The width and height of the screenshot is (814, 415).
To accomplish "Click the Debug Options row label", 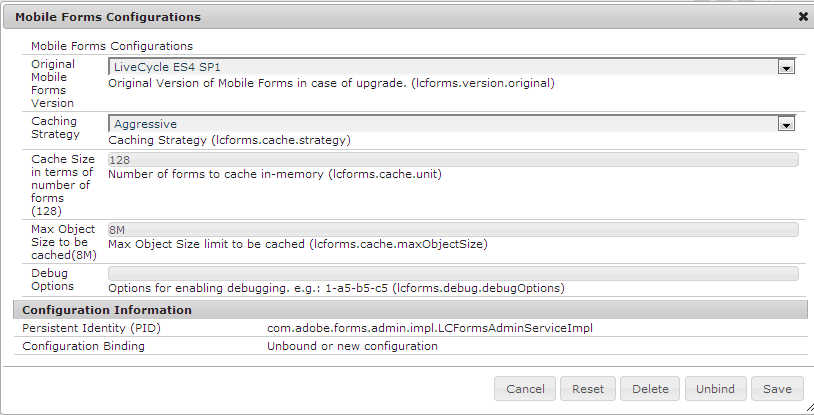I will coord(52,279).
